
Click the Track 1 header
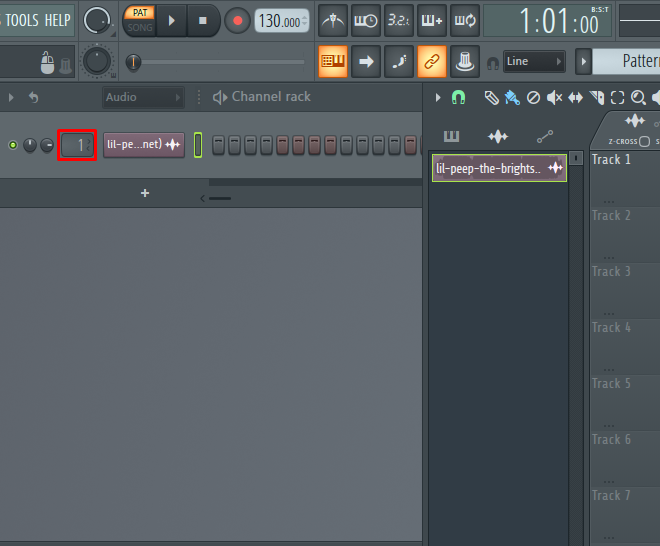(x=625, y=178)
